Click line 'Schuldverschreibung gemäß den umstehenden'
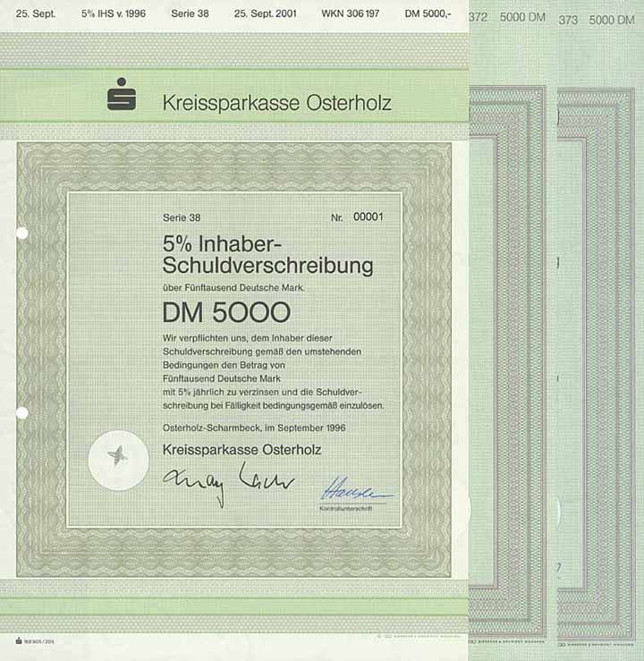This screenshot has width=644, height=661. click(262, 352)
